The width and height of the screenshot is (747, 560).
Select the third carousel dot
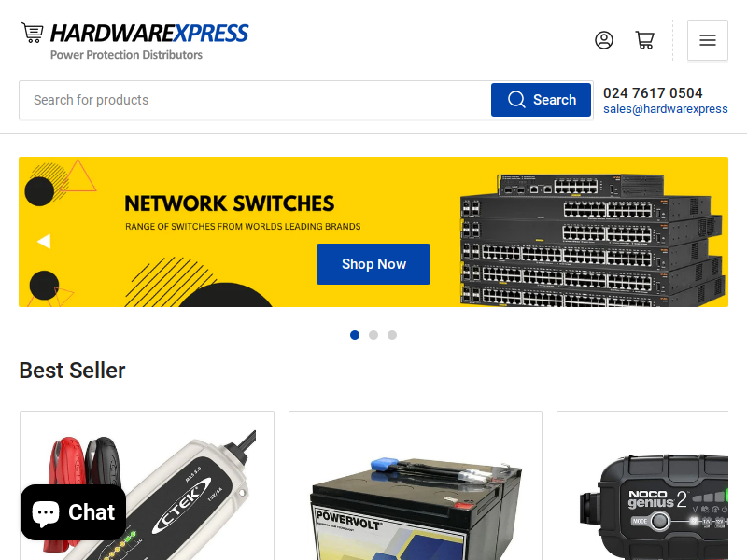pyautogui.click(x=392, y=335)
